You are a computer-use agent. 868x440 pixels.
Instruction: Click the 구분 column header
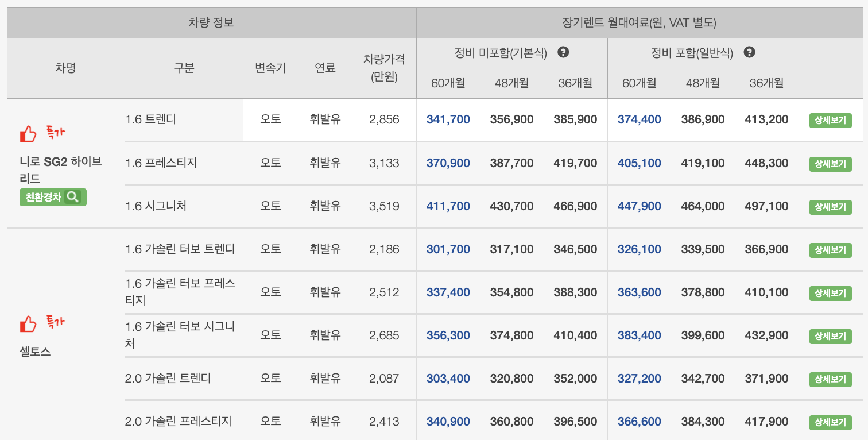[x=184, y=68]
